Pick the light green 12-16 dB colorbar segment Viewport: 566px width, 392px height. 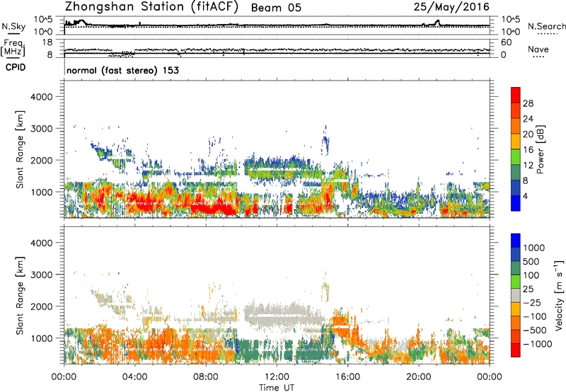coord(516,157)
